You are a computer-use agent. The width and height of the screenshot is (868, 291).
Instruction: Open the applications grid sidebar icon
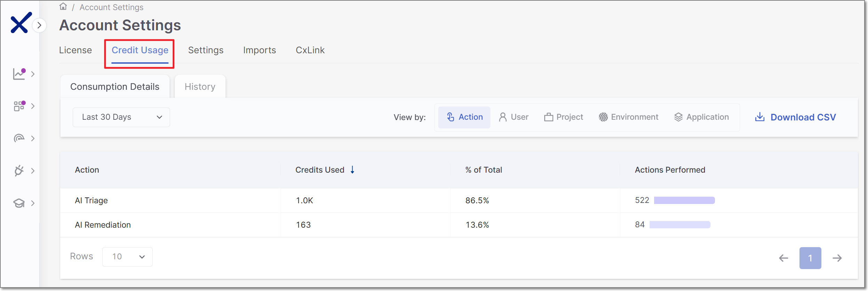point(19,106)
